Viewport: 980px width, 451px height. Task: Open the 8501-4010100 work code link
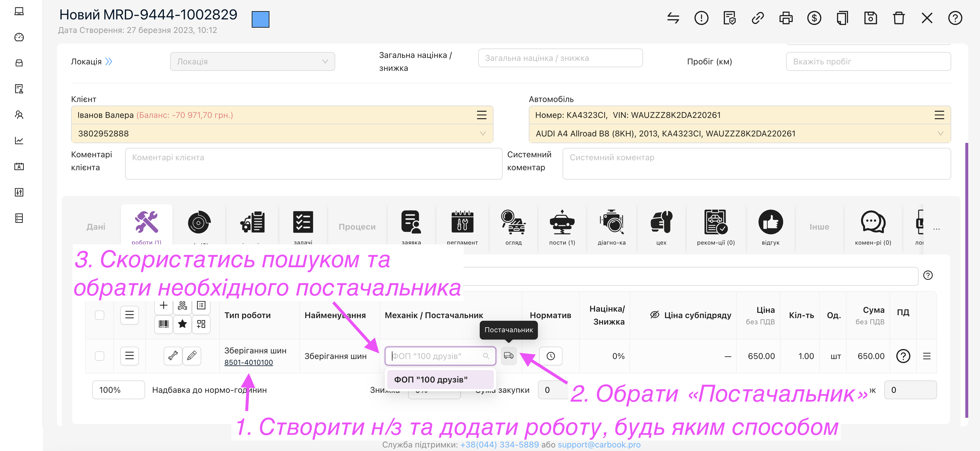point(249,363)
